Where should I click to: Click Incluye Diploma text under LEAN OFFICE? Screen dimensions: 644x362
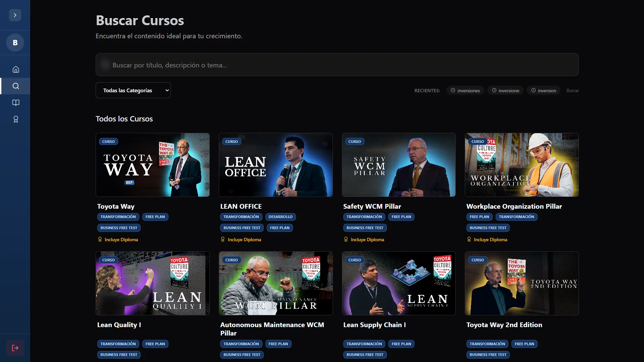click(x=244, y=240)
